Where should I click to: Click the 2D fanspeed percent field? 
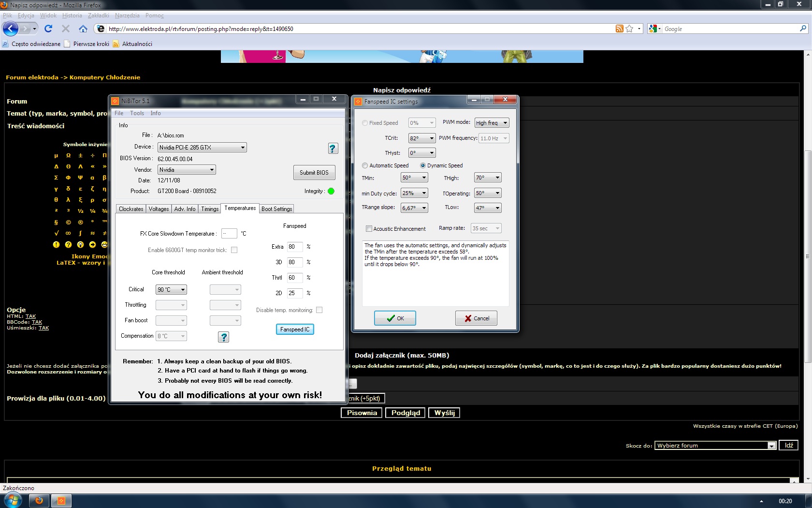295,293
